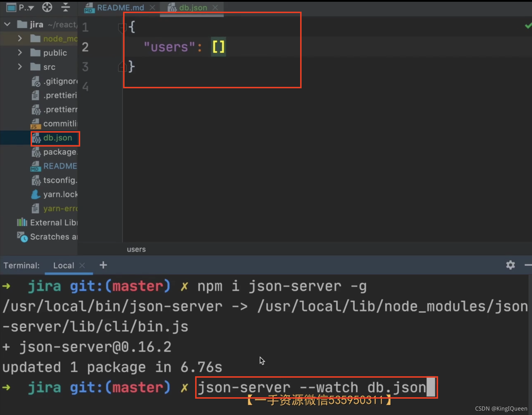532x415 pixels.
Task: Open a new terminal with the plus button
Action: pos(103,265)
